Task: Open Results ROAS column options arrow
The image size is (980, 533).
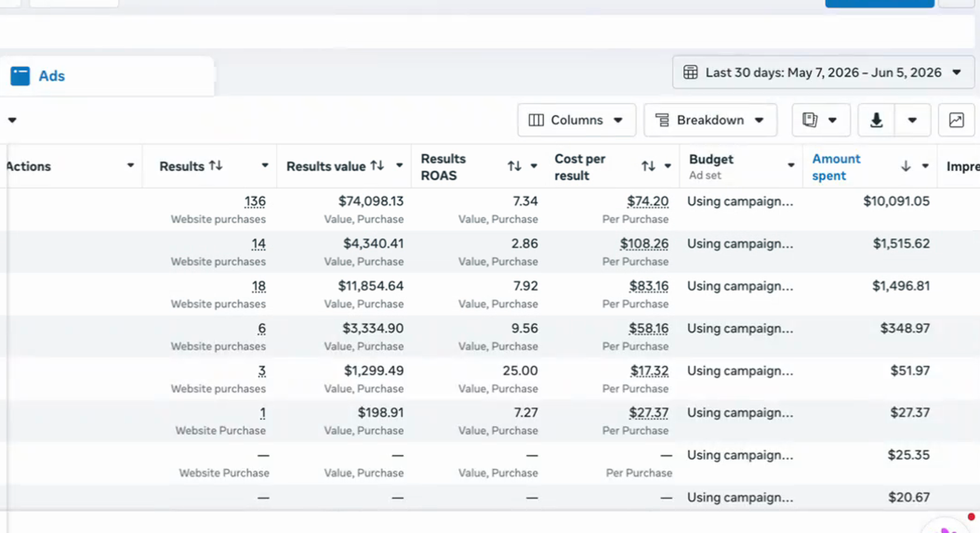Action: tap(534, 166)
